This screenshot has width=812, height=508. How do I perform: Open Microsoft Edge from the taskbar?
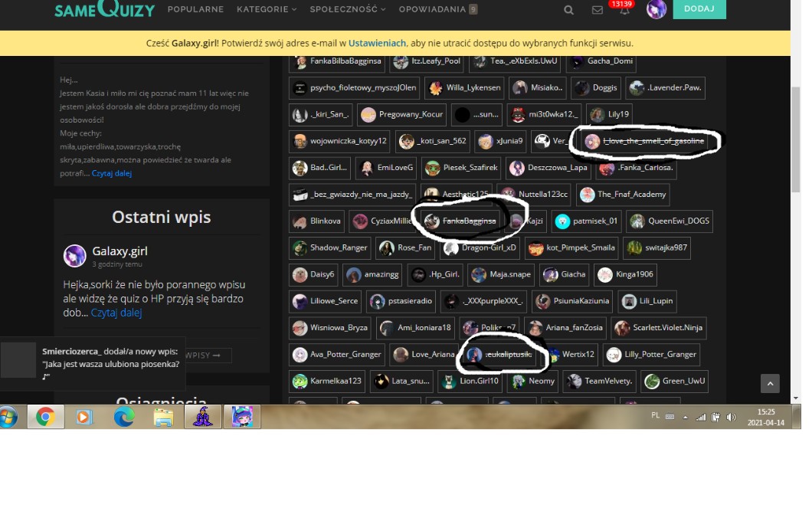124,417
